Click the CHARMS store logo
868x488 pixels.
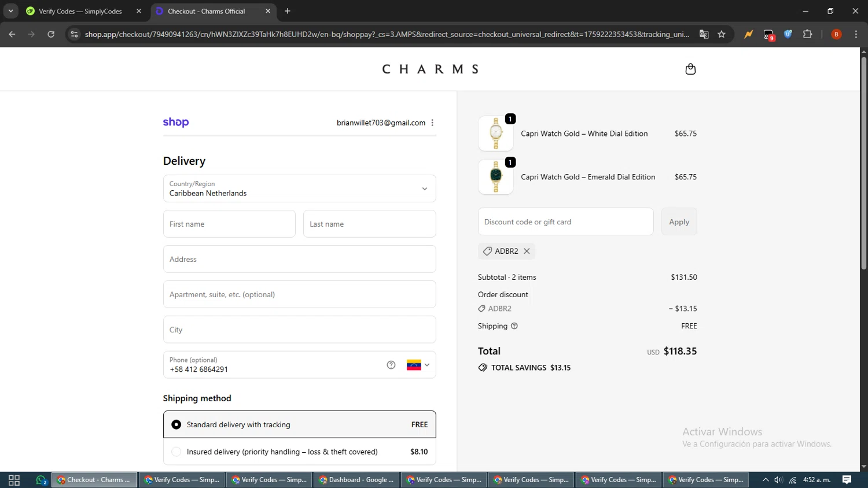click(x=430, y=69)
